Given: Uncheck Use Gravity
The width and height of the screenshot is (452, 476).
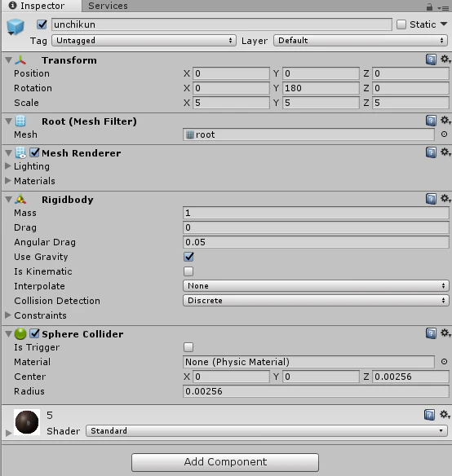Looking at the screenshot, I should (x=188, y=257).
